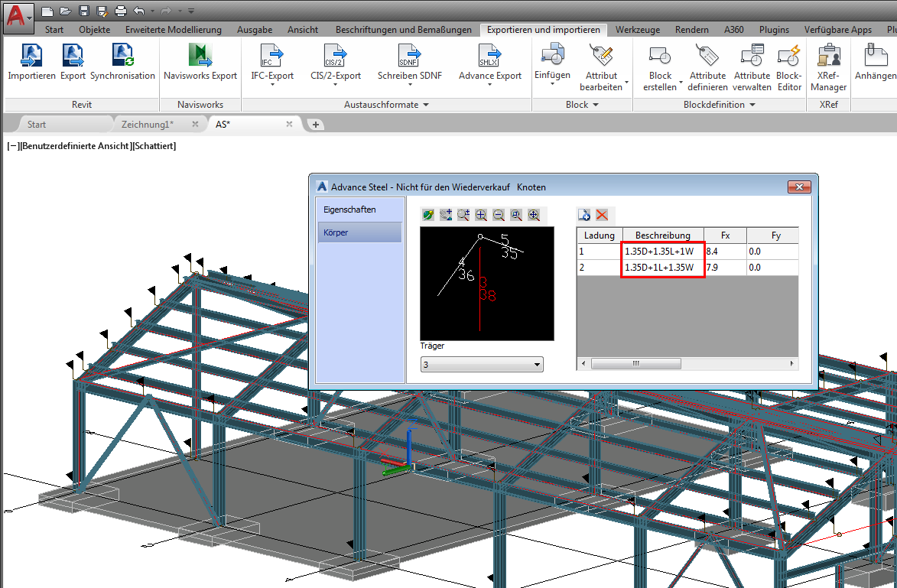Image resolution: width=897 pixels, height=588 pixels.
Task: Switch to the Start ribbon tab
Action: (x=54, y=30)
